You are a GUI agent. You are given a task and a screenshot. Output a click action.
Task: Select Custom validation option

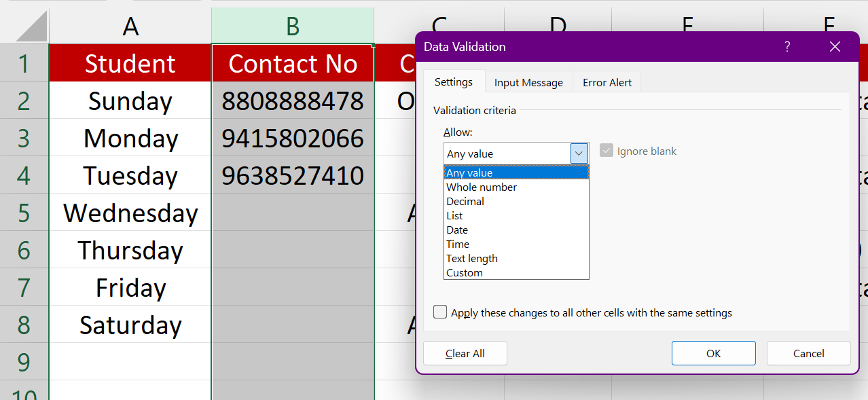pyautogui.click(x=465, y=273)
